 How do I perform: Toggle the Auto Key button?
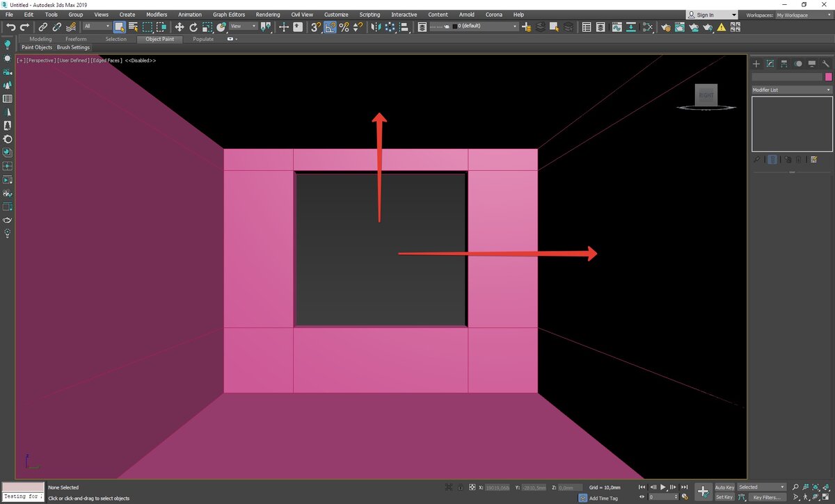pyautogui.click(x=724, y=487)
